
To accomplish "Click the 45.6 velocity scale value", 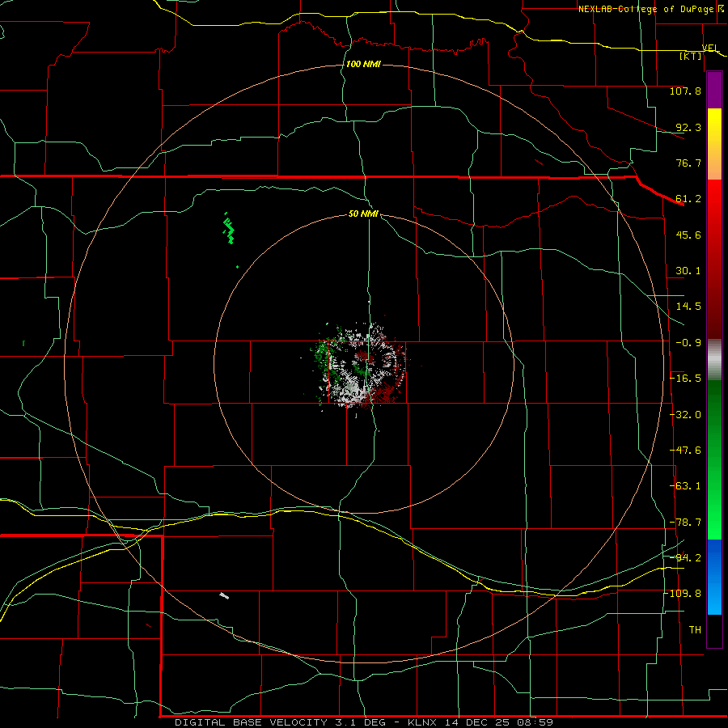I will [x=688, y=235].
